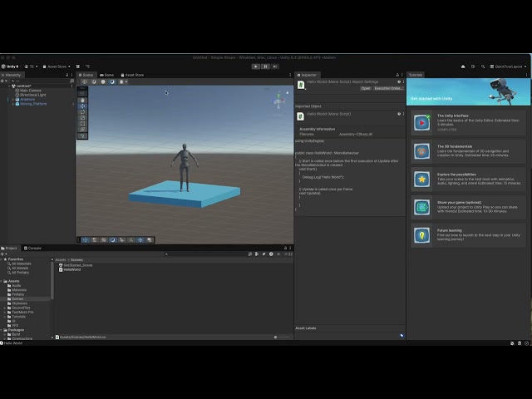Open the cloud services icon
Viewport: 532px width, 399px height.
click(463, 66)
